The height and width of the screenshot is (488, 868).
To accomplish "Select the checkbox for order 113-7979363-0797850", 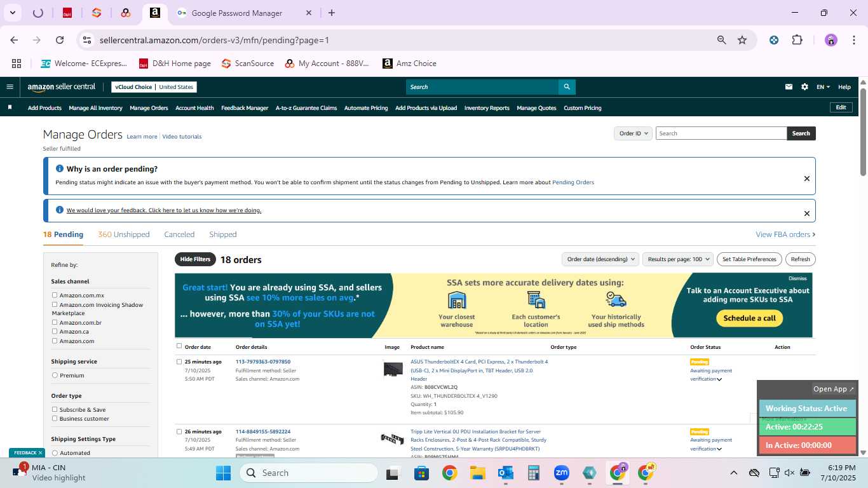I will click(x=179, y=362).
